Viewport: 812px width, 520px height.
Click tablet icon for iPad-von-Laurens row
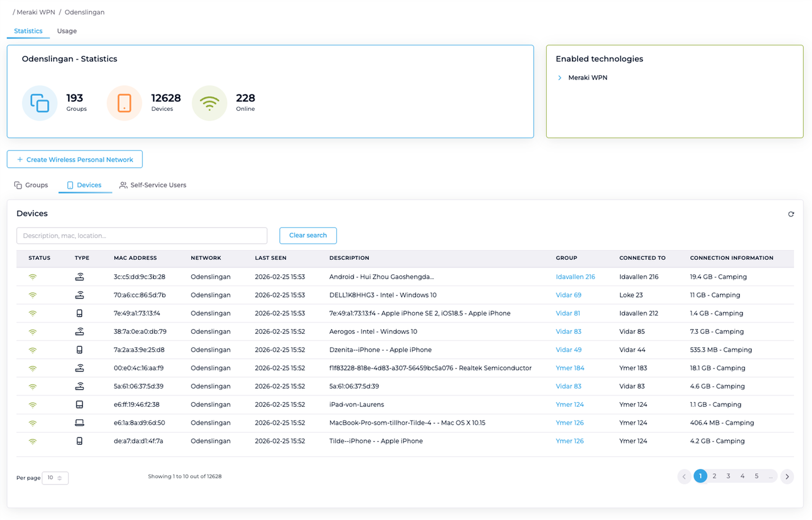[80, 405]
